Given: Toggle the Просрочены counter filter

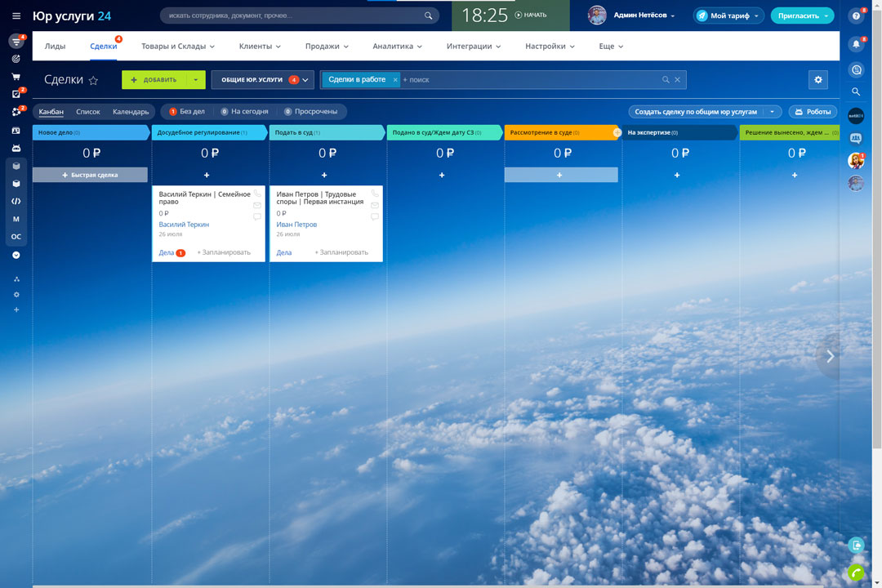Looking at the screenshot, I should pos(311,111).
